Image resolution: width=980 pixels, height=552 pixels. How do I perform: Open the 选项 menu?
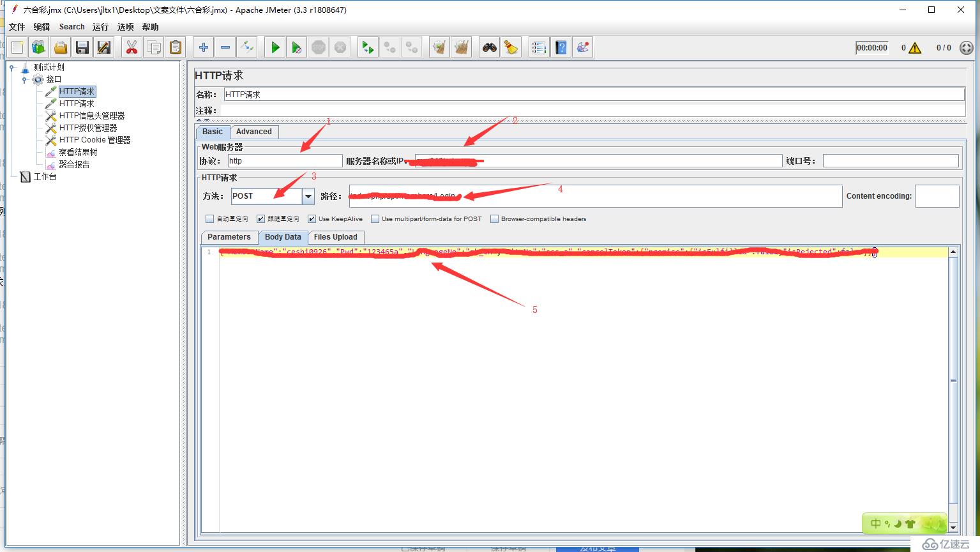(x=125, y=27)
